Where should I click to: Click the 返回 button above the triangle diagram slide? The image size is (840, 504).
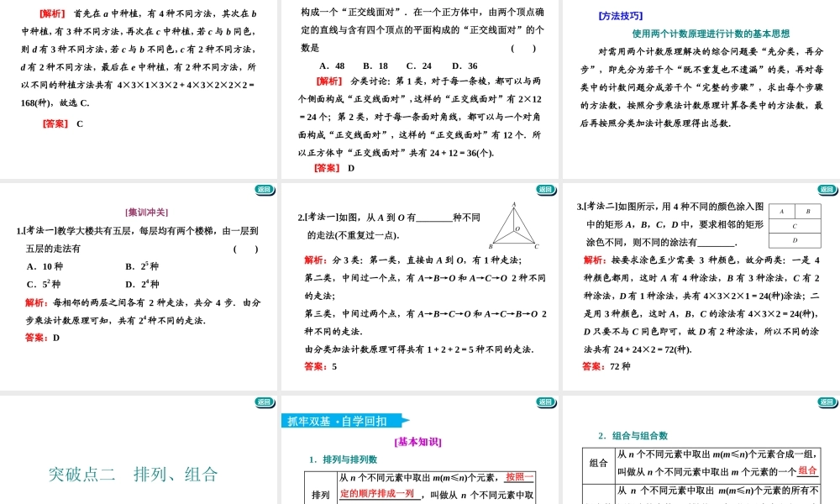point(544,191)
